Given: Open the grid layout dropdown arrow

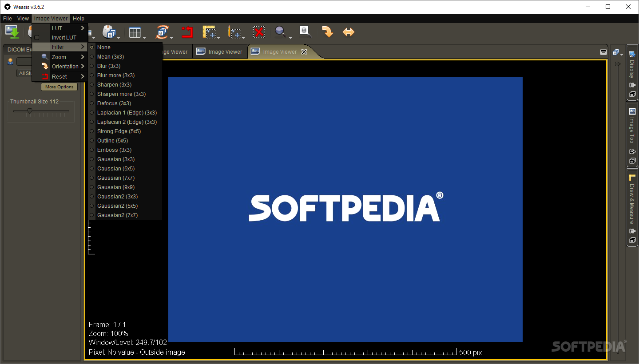Looking at the screenshot, I should coord(144,37).
